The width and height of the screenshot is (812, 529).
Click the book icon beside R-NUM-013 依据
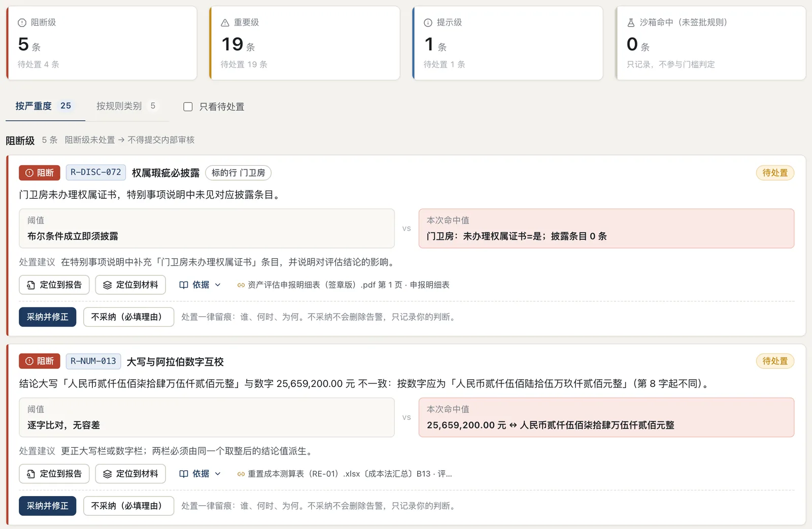tap(184, 474)
